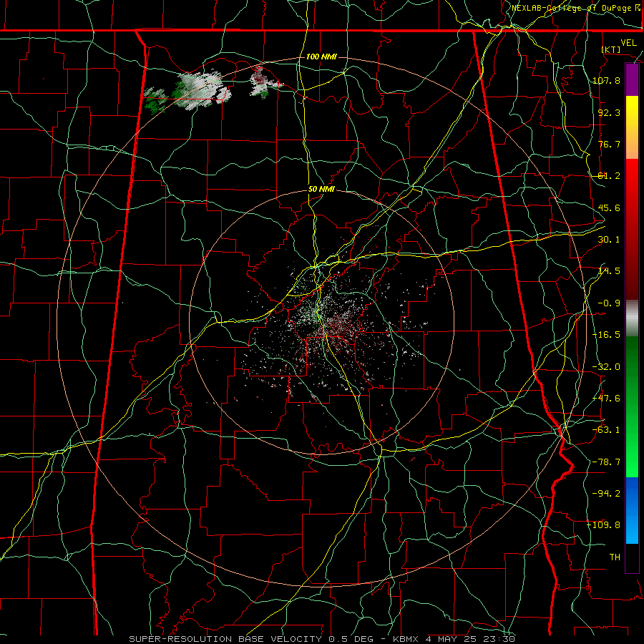Select the -109.8 scale value
Viewport: 644px width, 644px height.
pyautogui.click(x=603, y=525)
